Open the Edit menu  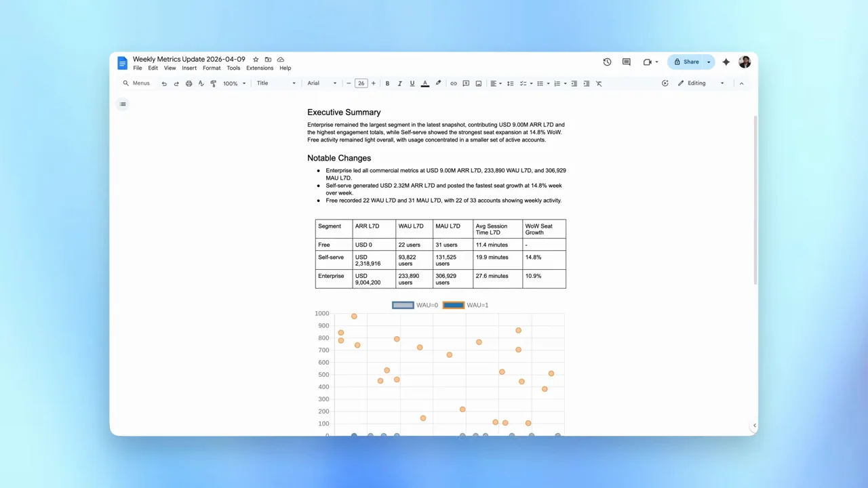click(153, 68)
